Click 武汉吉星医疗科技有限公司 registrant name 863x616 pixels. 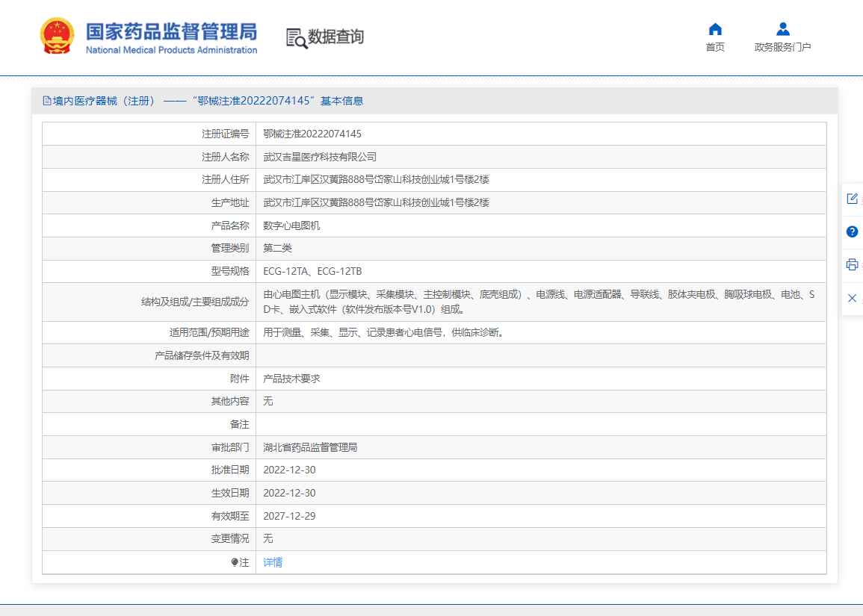pos(320,157)
